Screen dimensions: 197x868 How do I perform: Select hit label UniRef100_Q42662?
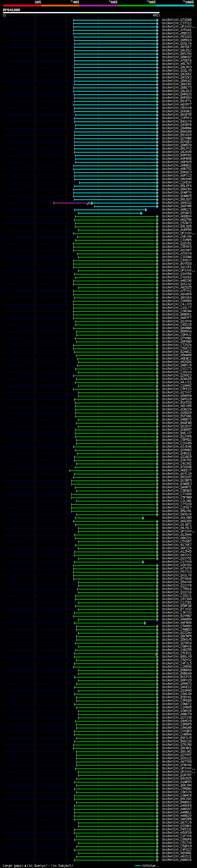click(x=177, y=74)
